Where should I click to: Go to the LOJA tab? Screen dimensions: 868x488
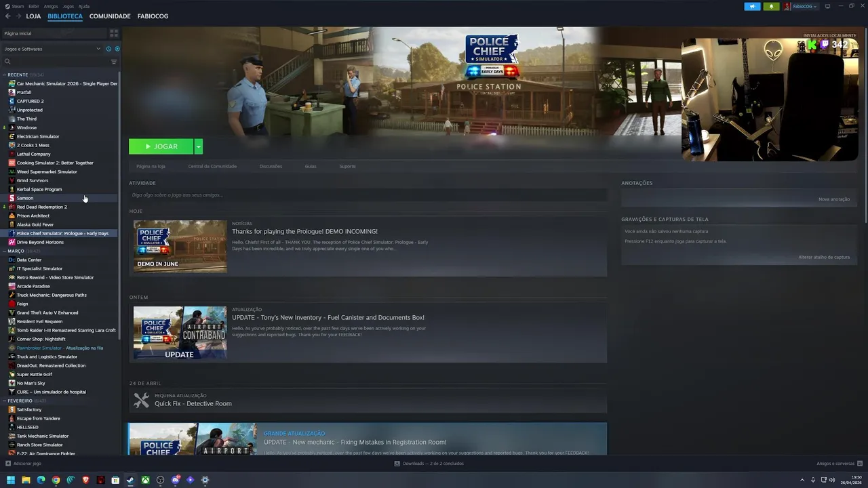click(33, 16)
